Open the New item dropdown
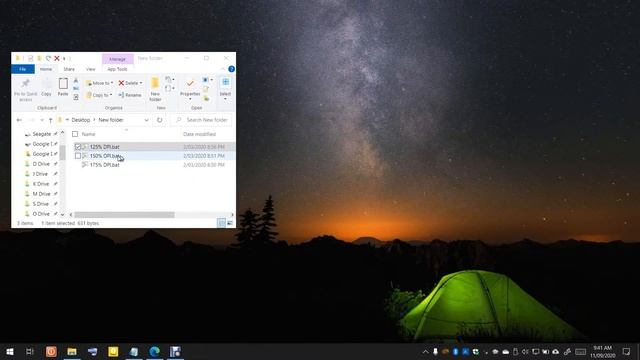Viewport: 640px width, 360px height. click(170, 79)
